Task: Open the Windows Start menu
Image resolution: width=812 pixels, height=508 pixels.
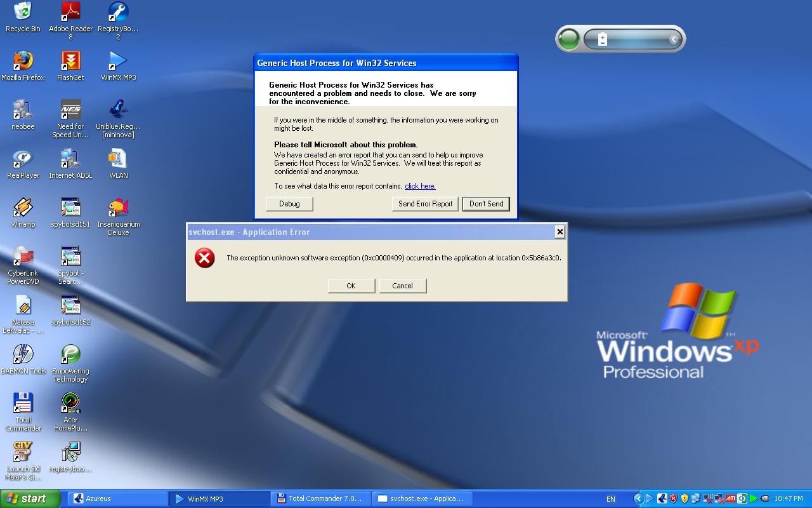Action: click(x=30, y=498)
